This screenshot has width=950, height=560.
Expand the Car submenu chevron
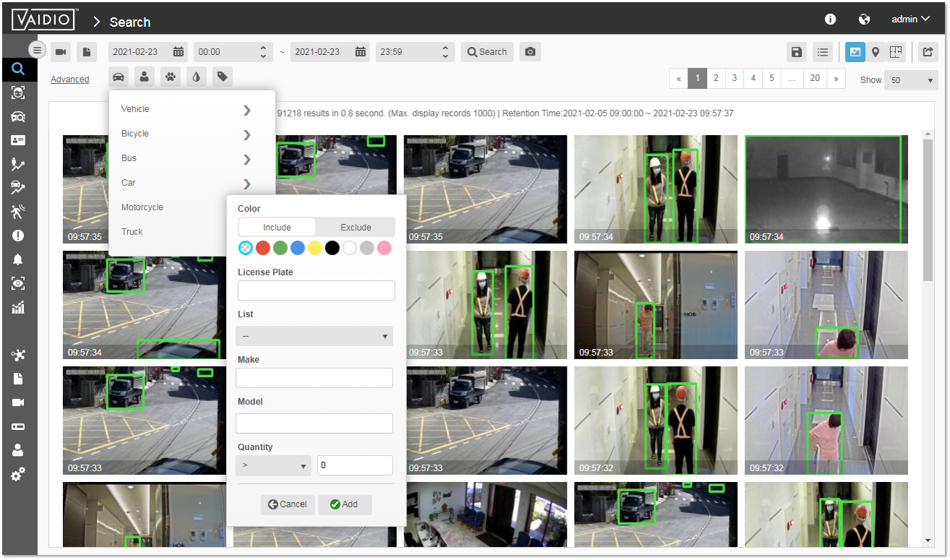coord(247,184)
